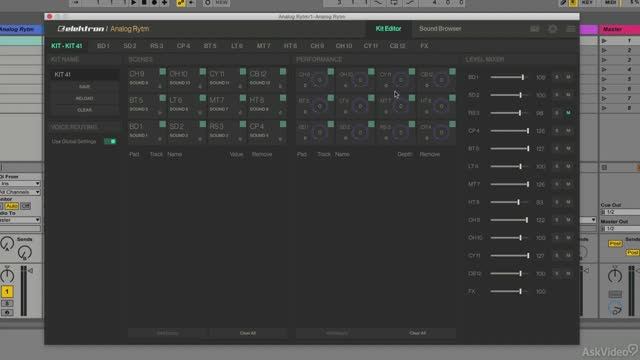Open the Ableton Cue Out dropdown
This screenshot has width=640, height=360.
(x=621, y=212)
